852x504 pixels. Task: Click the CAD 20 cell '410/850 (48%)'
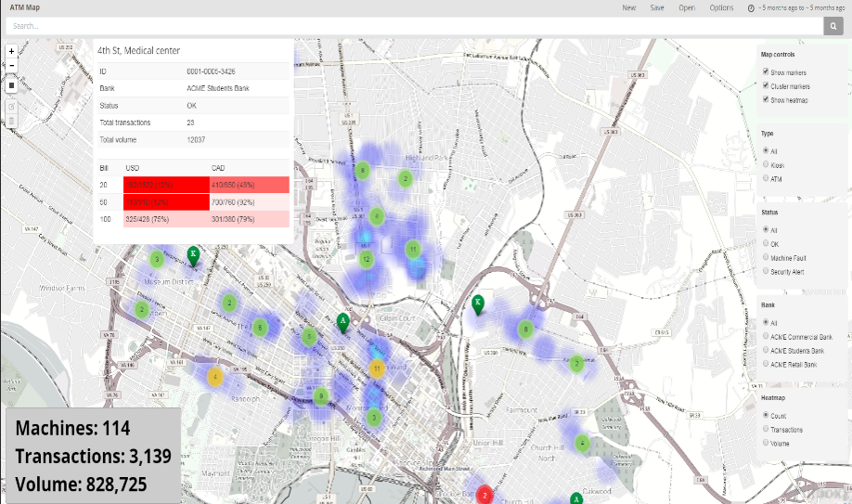tap(250, 185)
